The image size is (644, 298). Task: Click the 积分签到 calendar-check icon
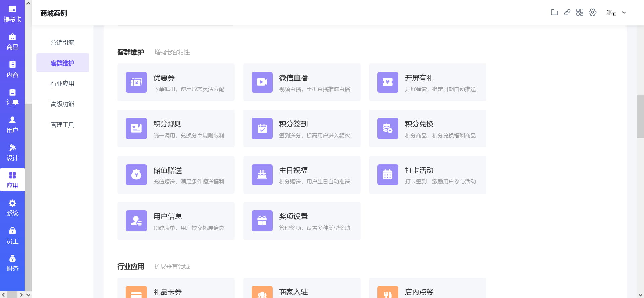[262, 128]
